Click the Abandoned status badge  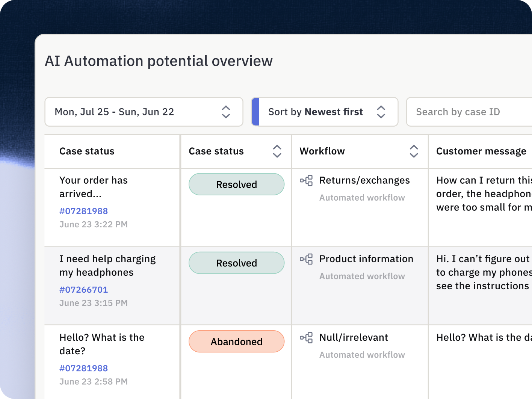pos(236,342)
